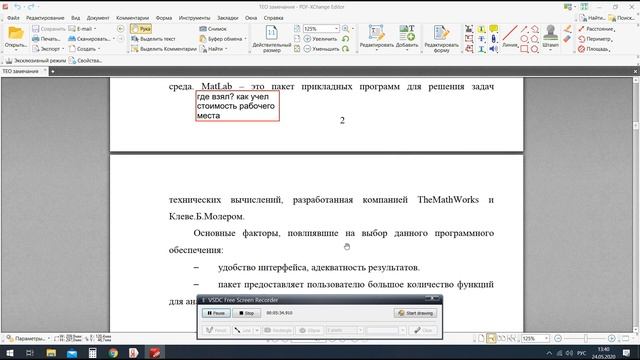This screenshot has height=360, width=640.
Task: Click the status bar zoom-in plus button
Action: pyautogui.click(x=611, y=339)
